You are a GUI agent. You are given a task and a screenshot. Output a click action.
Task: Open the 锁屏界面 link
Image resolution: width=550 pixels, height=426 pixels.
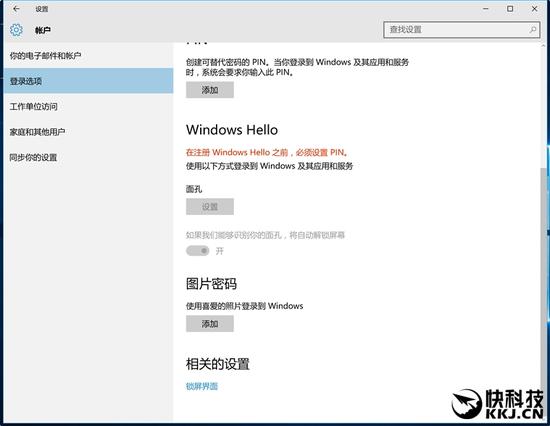coord(202,386)
